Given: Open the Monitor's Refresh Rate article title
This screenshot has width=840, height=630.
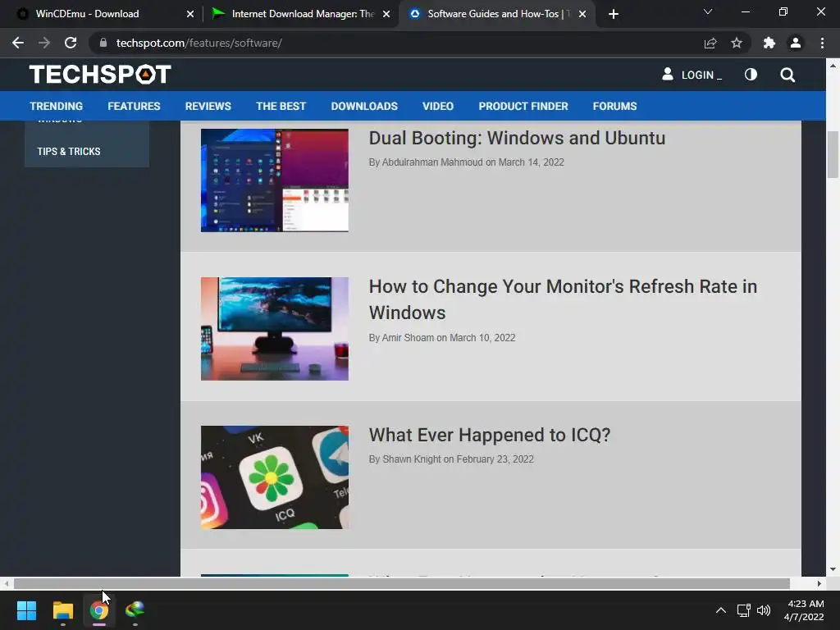Looking at the screenshot, I should [563, 299].
